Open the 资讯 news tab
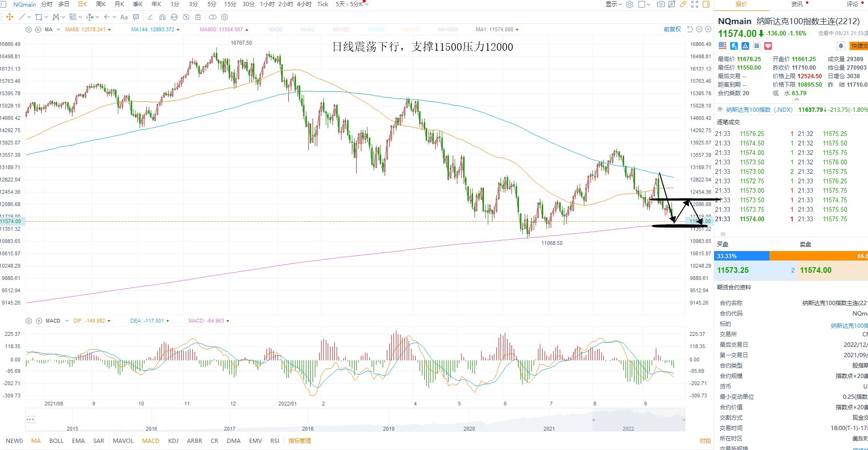This screenshot has height=450, width=868. (x=797, y=4)
